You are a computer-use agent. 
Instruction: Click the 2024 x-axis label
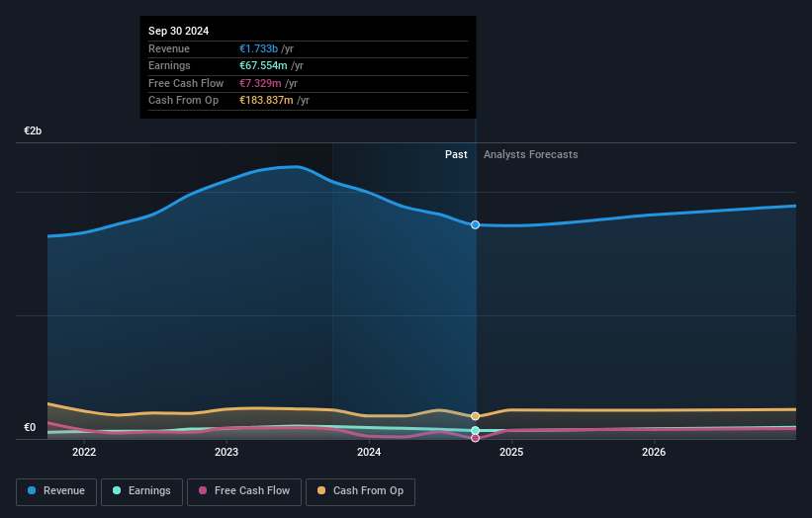[x=369, y=453]
